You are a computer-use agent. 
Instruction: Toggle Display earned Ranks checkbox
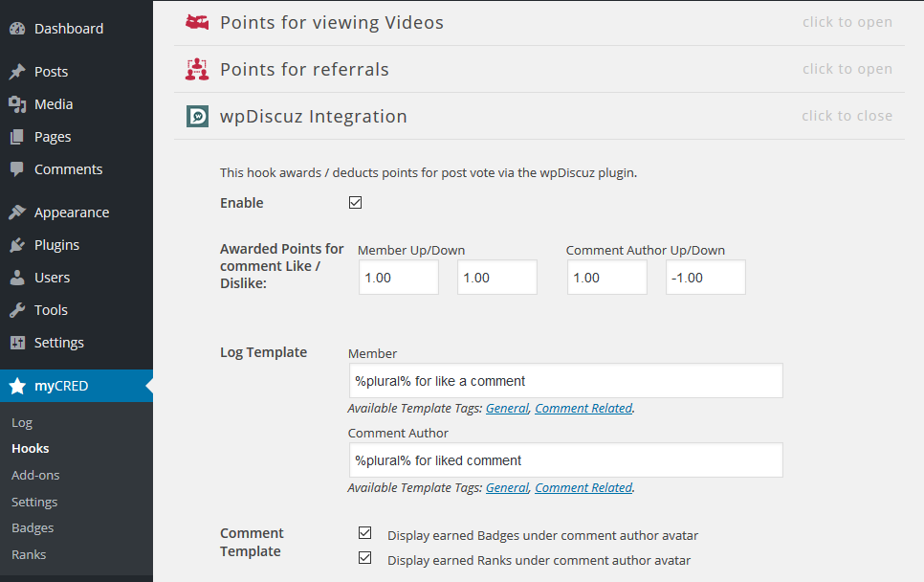(x=364, y=559)
